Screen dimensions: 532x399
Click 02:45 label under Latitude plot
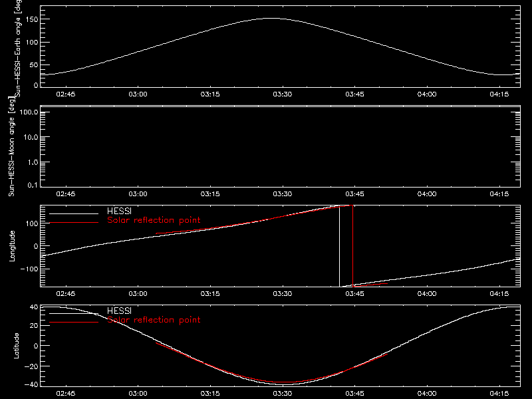pos(66,394)
